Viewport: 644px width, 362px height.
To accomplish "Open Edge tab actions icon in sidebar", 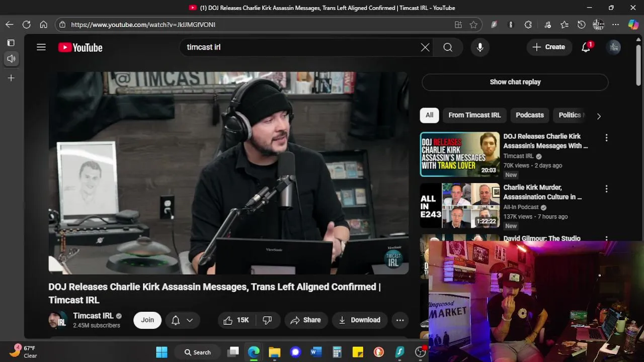I will pyautogui.click(x=11, y=43).
